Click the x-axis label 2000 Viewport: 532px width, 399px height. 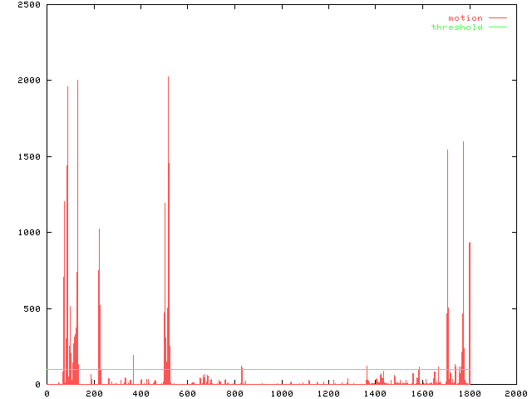(515, 393)
